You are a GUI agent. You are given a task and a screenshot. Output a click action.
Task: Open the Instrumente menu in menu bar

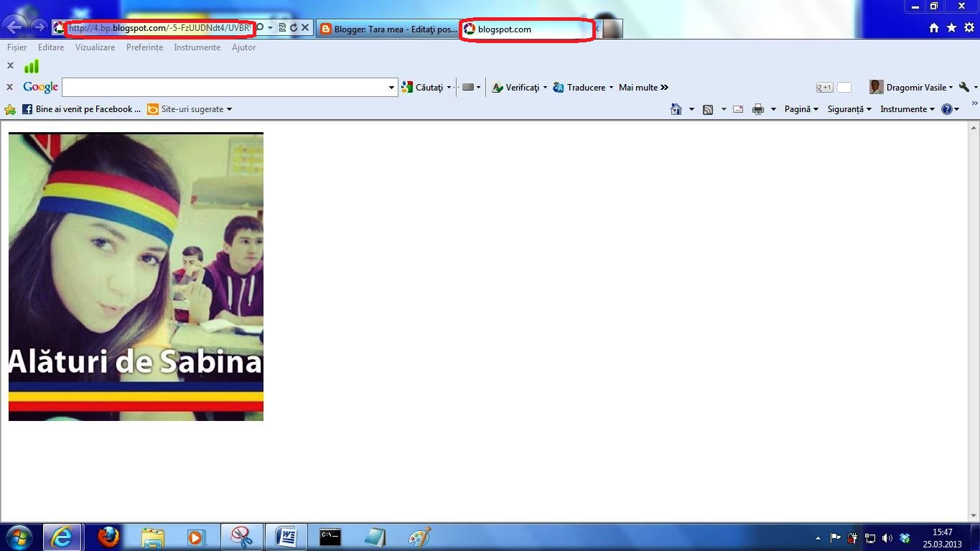[197, 47]
